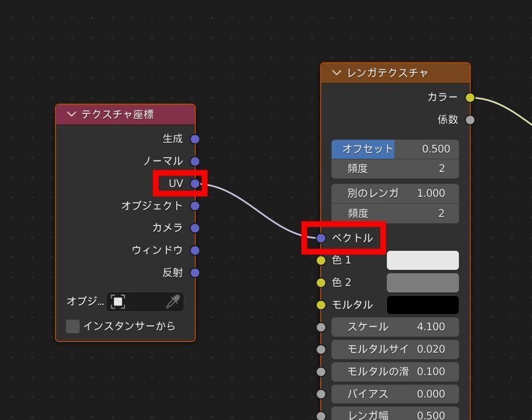
Task: Click the 係数 output socket
Action: (x=470, y=120)
